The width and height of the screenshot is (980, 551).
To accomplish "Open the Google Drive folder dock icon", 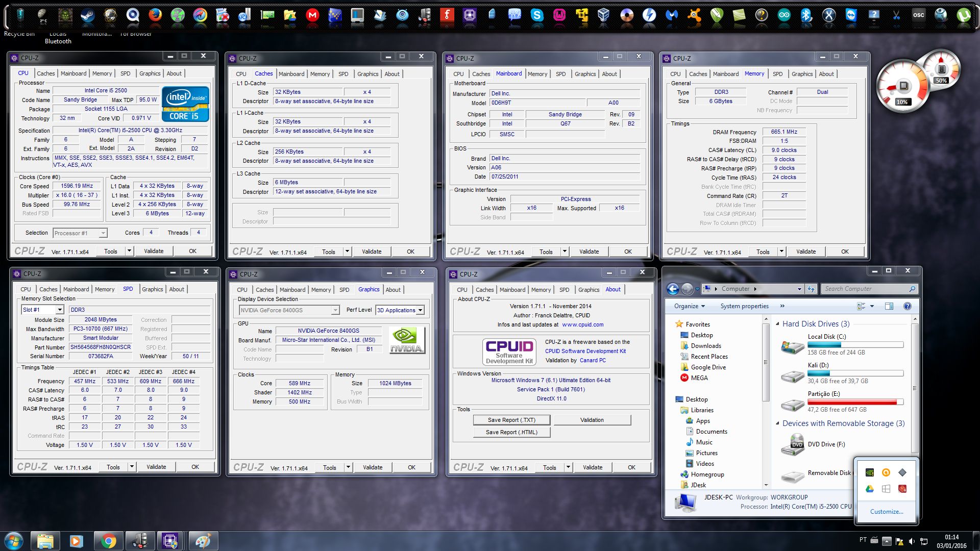I will [x=290, y=15].
